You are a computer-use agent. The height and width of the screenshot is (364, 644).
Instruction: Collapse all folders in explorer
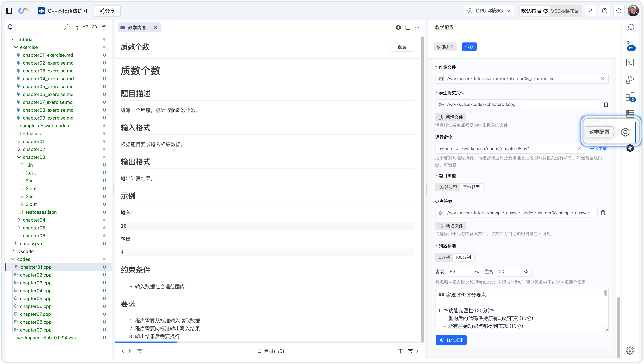point(104,27)
